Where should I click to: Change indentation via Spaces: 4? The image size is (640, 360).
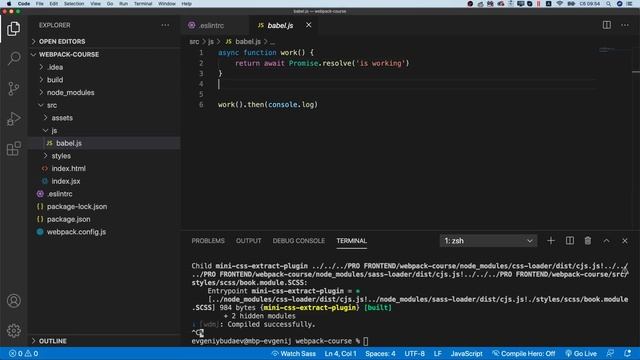[380, 353]
